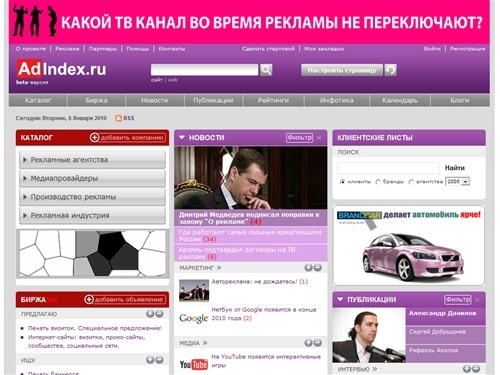Select Сергей Добрыднев in Публикации
Image resolution: width=500 pixels, height=375 pixels.
tap(437, 332)
